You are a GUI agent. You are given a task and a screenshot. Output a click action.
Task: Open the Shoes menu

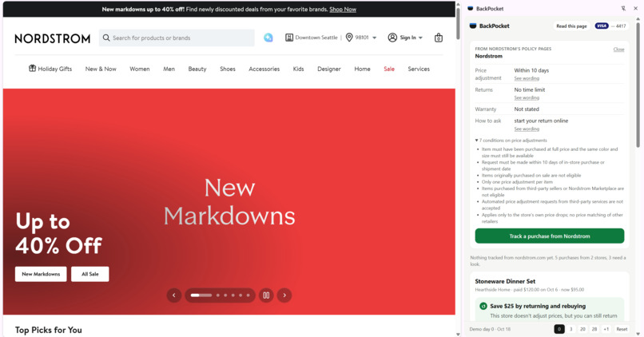[x=228, y=69]
